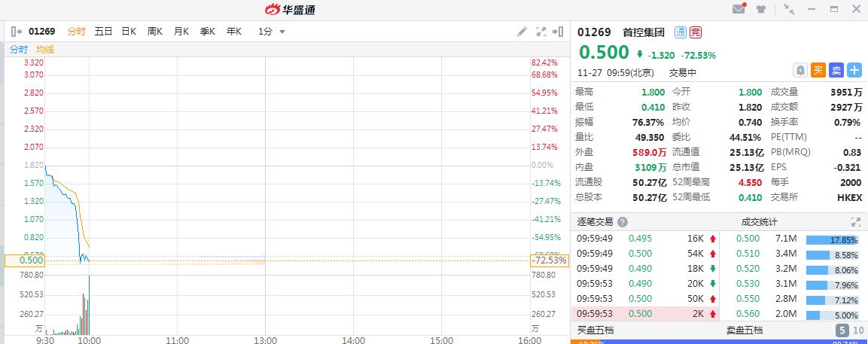Switch to the 日K chart tab
Viewport: 868px width, 344px height.
click(129, 32)
